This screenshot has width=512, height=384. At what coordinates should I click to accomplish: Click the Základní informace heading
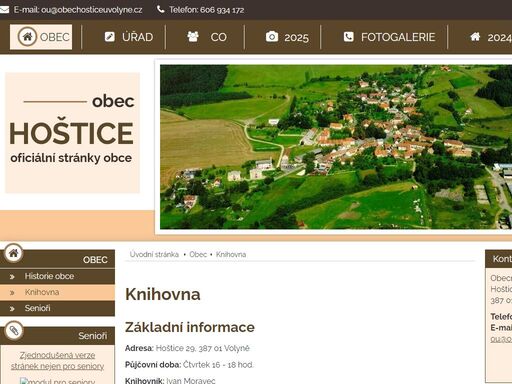pyautogui.click(x=190, y=327)
